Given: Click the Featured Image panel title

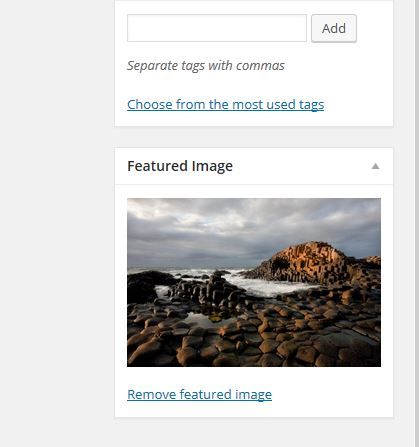Looking at the screenshot, I should point(180,166).
